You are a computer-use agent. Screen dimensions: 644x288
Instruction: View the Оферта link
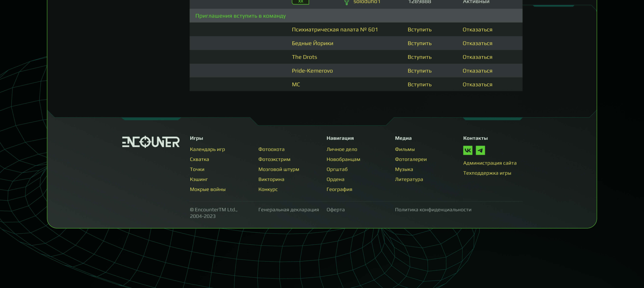point(335,210)
